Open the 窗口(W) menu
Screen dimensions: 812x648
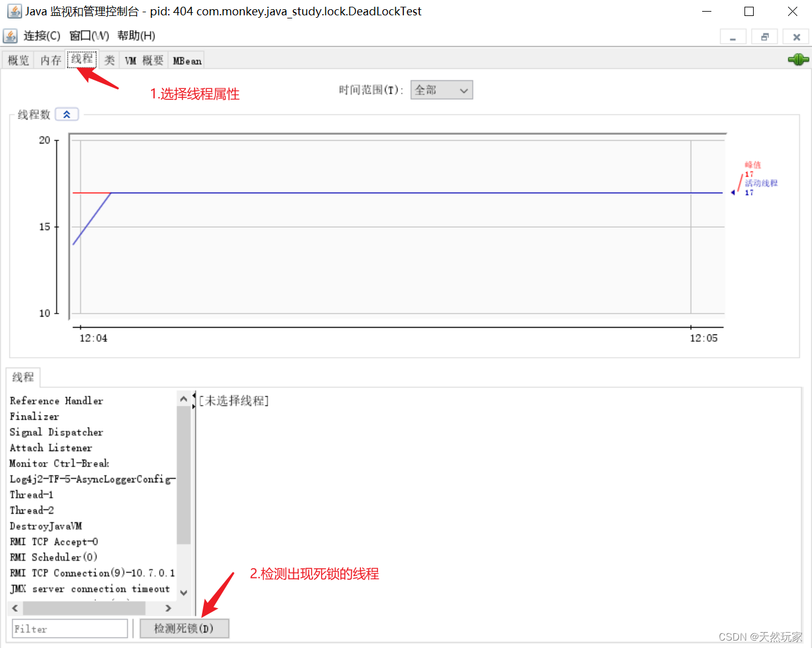89,36
